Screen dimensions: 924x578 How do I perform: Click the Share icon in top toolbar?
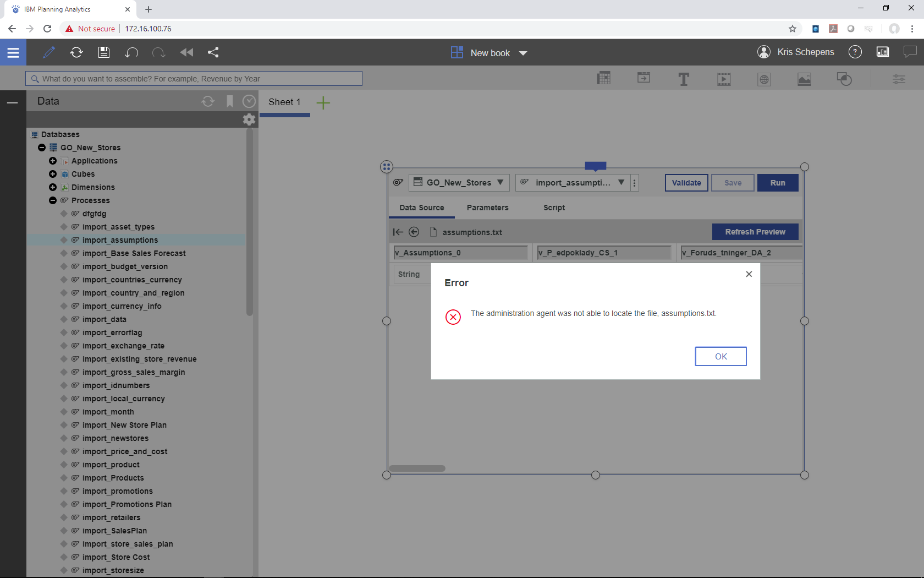[x=213, y=52]
